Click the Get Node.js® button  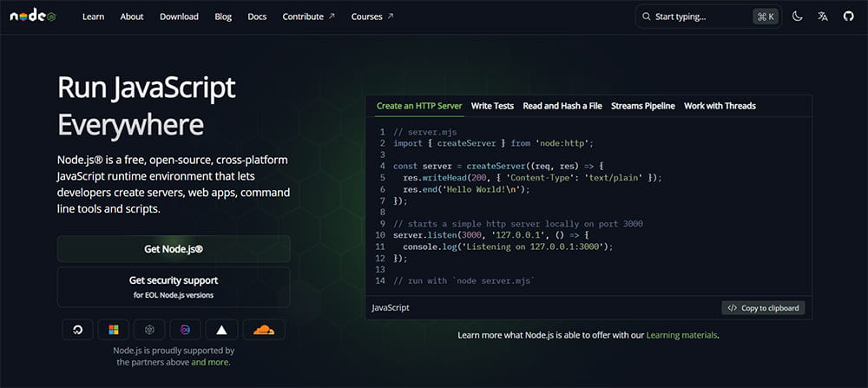coord(174,249)
